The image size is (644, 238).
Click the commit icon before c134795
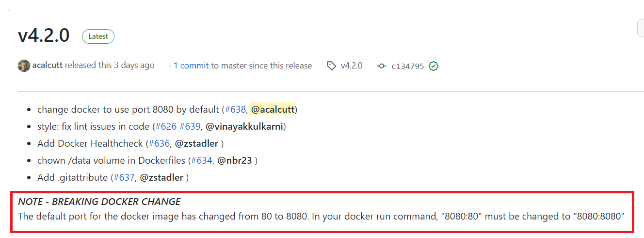click(382, 66)
